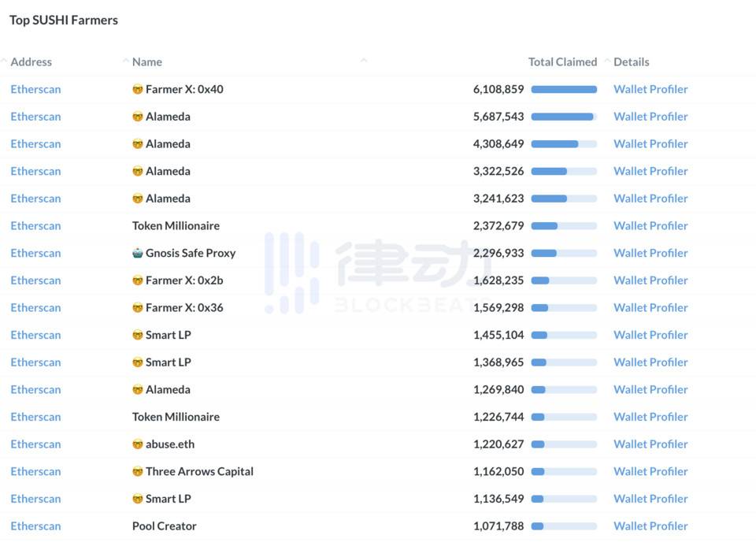Image resolution: width=756 pixels, height=546 pixels.
Task: Click the emoji icon in the Alameda 5,687,543 row
Action: [x=137, y=117]
